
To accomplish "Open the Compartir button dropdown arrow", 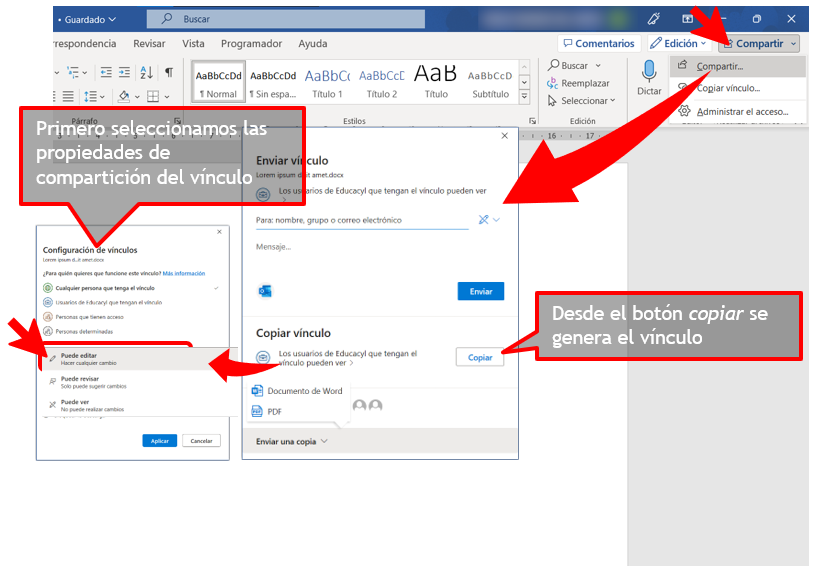I will pyautogui.click(x=794, y=44).
